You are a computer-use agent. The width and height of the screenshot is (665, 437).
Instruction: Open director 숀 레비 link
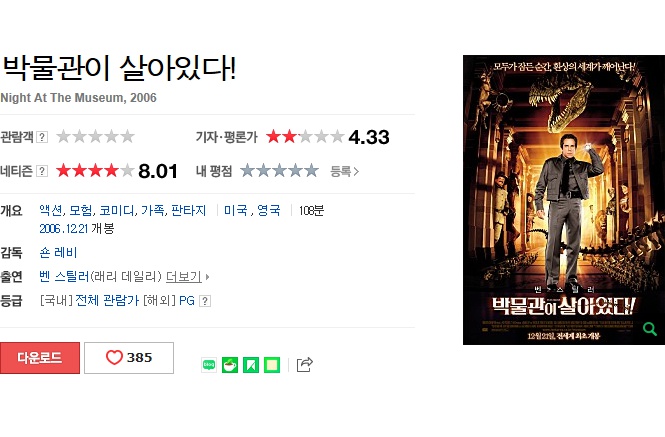point(58,253)
